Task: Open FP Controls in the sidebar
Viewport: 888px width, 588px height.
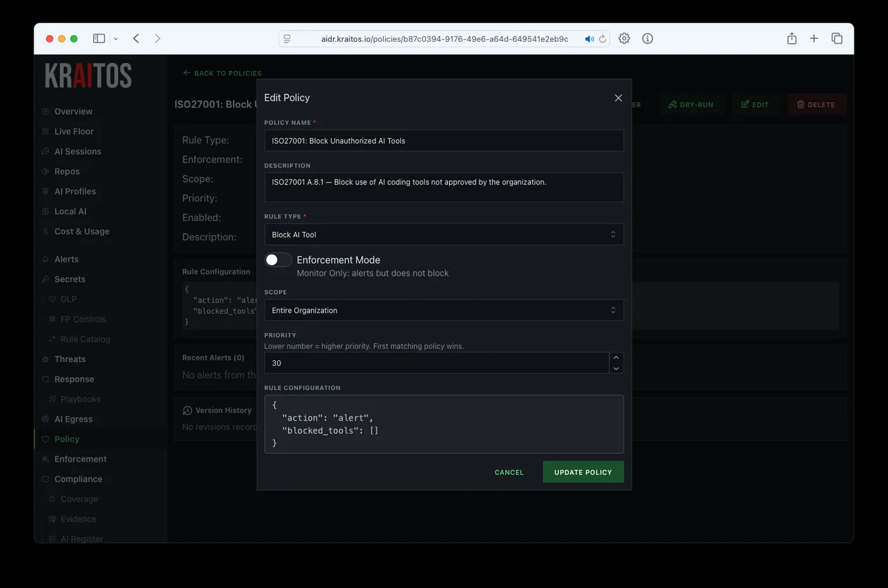Action: point(83,319)
